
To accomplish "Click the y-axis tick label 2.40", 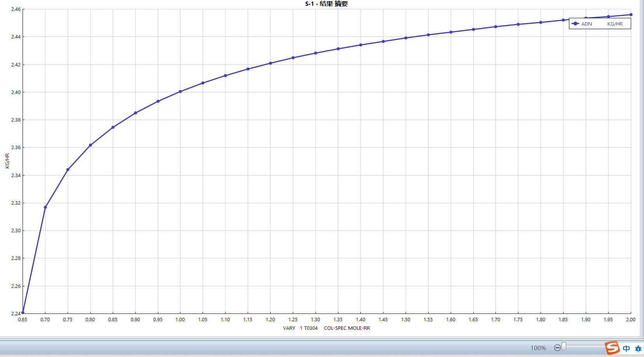I will (x=16, y=92).
